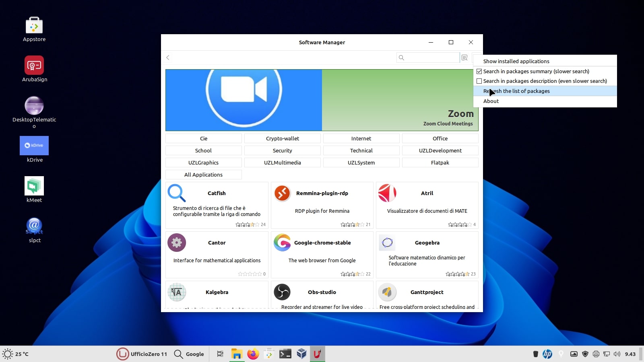Click the 9.43 clock in the tray
Image resolution: width=644 pixels, height=362 pixels.
click(x=630, y=354)
